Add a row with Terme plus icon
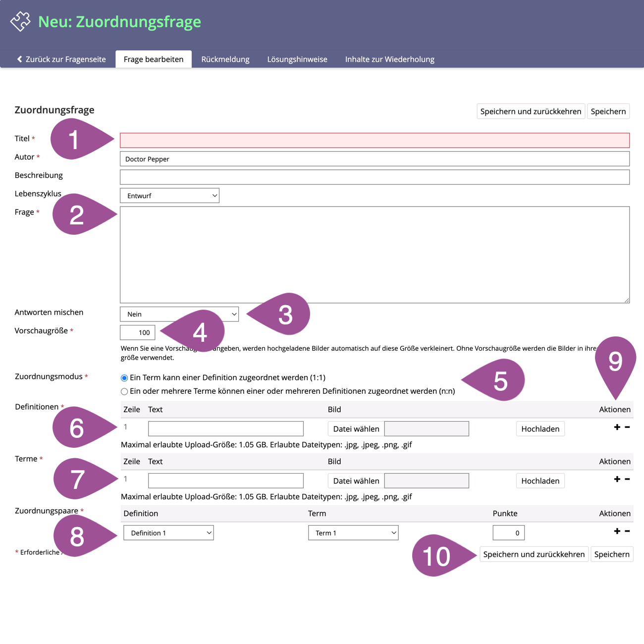The height and width of the screenshot is (644, 644). (x=617, y=479)
